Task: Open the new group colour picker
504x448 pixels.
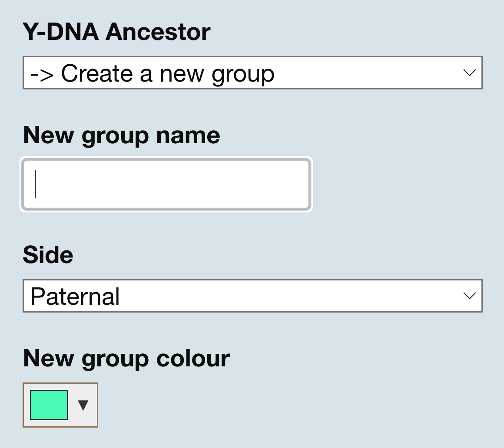Action: tap(60, 405)
